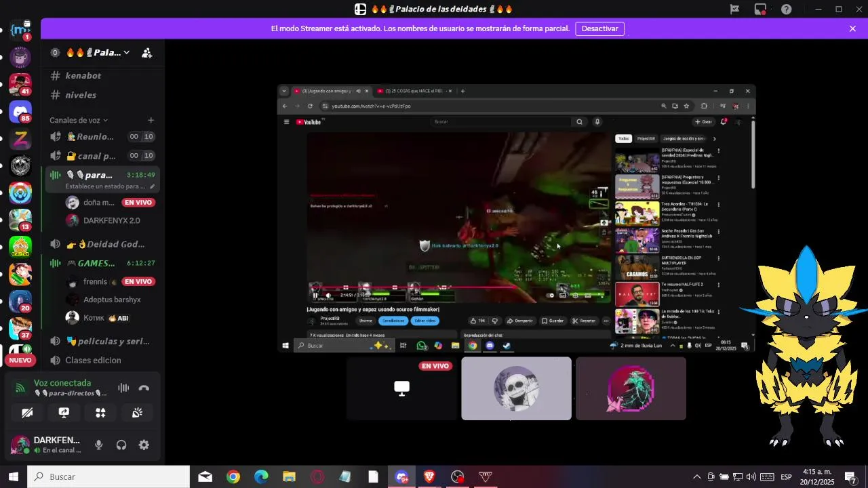This screenshot has height=488, width=868.
Task: Open the Discord logo server with the 85 badge
Action: (20, 111)
